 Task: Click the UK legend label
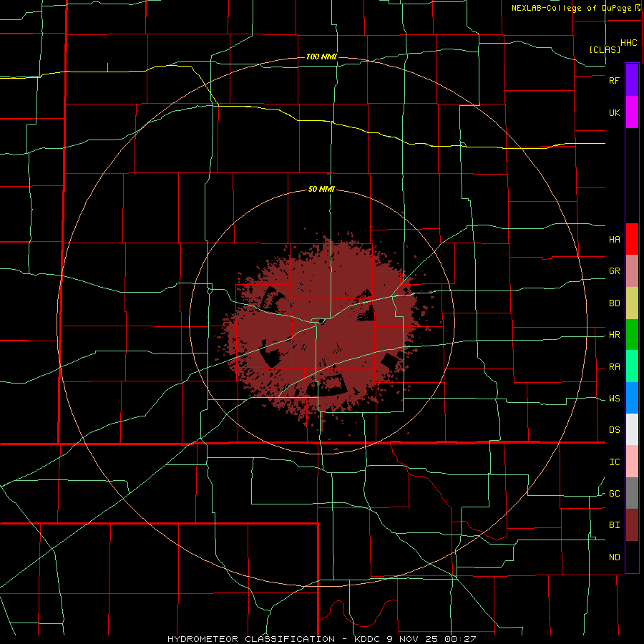[x=614, y=112]
